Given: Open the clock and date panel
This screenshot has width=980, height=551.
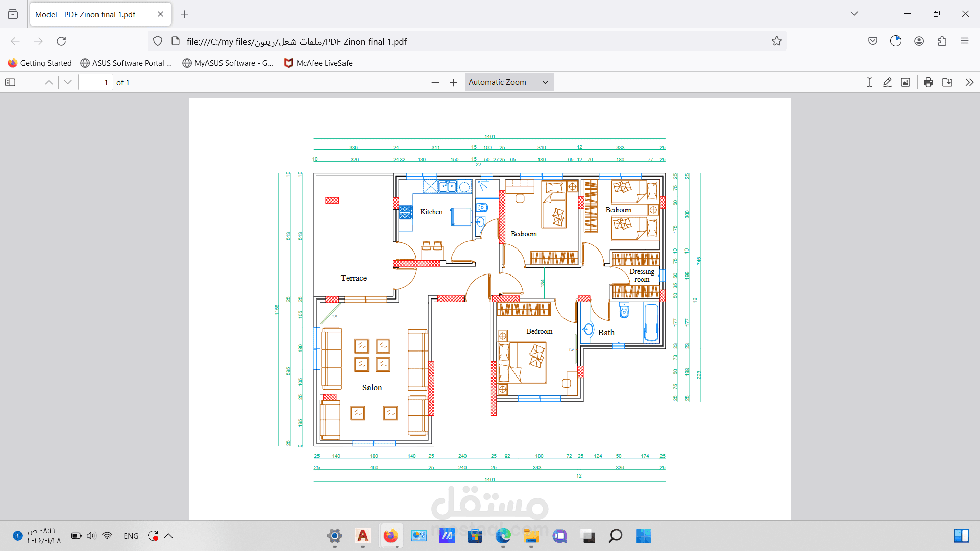Looking at the screenshot, I should click(44, 536).
